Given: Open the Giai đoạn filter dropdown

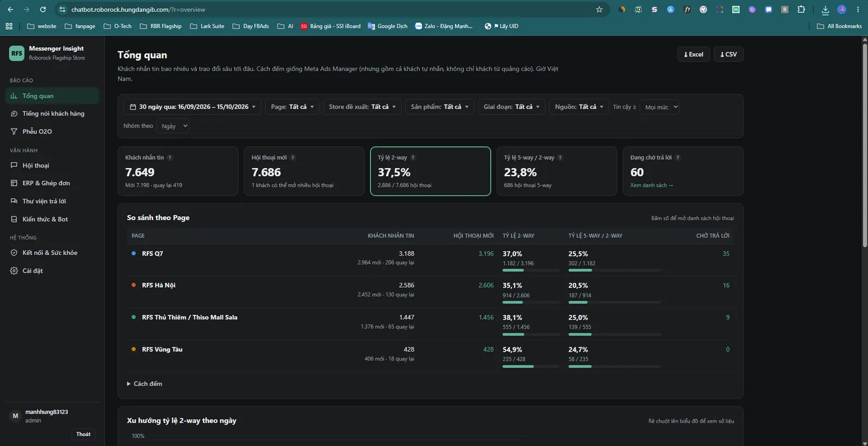Looking at the screenshot, I should (512, 107).
